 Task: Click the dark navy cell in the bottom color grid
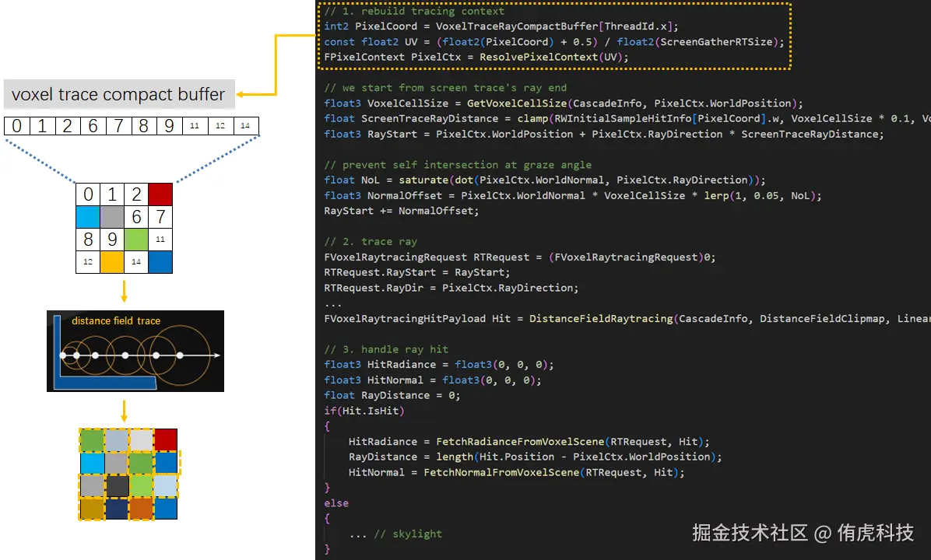point(117,509)
